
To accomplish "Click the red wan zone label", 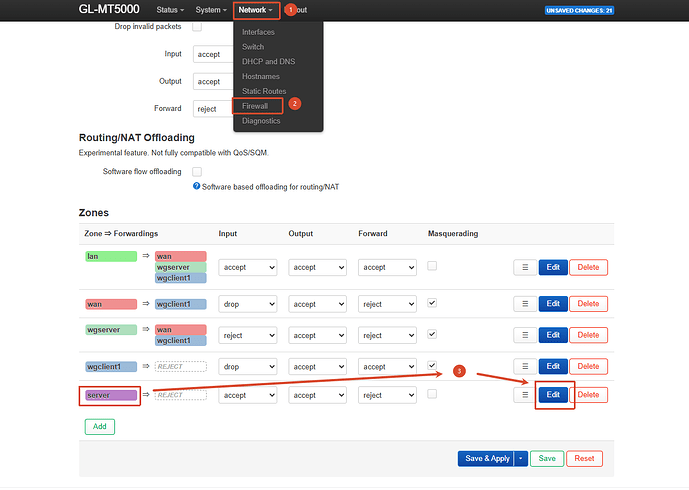I will (111, 304).
